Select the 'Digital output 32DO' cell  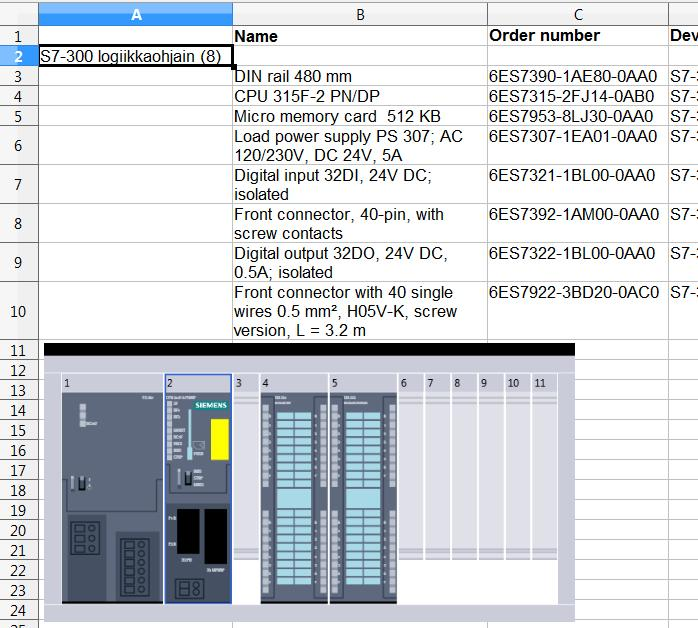pos(360,263)
